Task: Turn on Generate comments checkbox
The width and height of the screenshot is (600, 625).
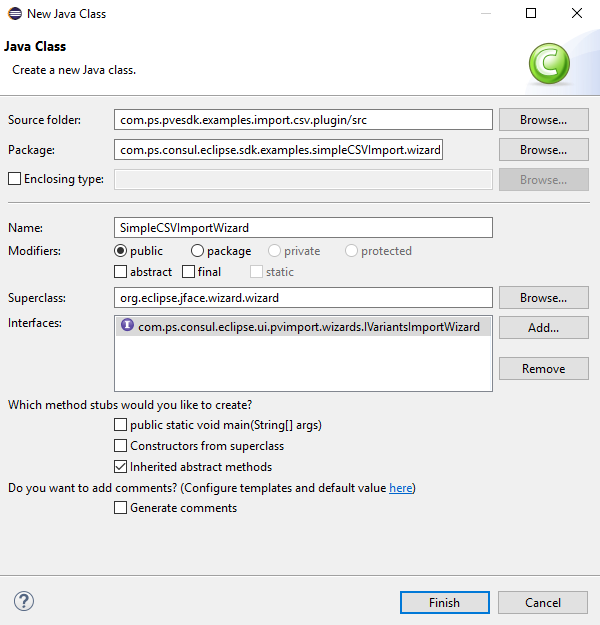Action: click(121, 508)
